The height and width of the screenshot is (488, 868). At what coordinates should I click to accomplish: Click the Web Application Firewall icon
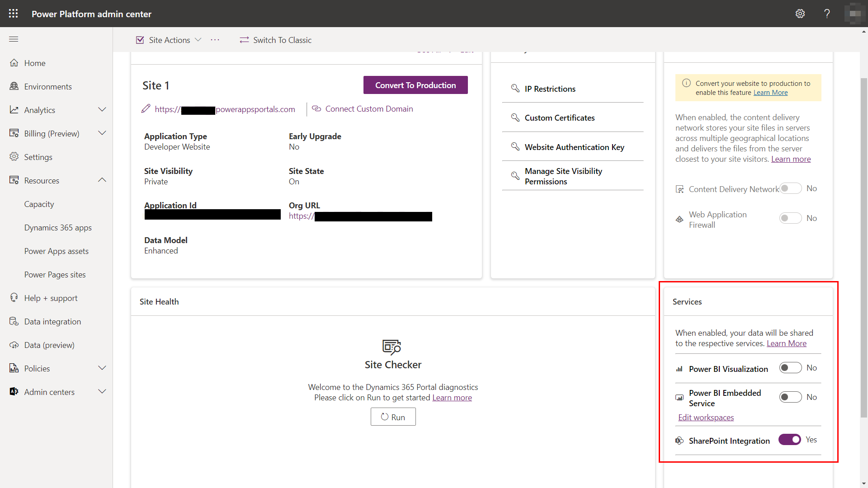pos(679,219)
